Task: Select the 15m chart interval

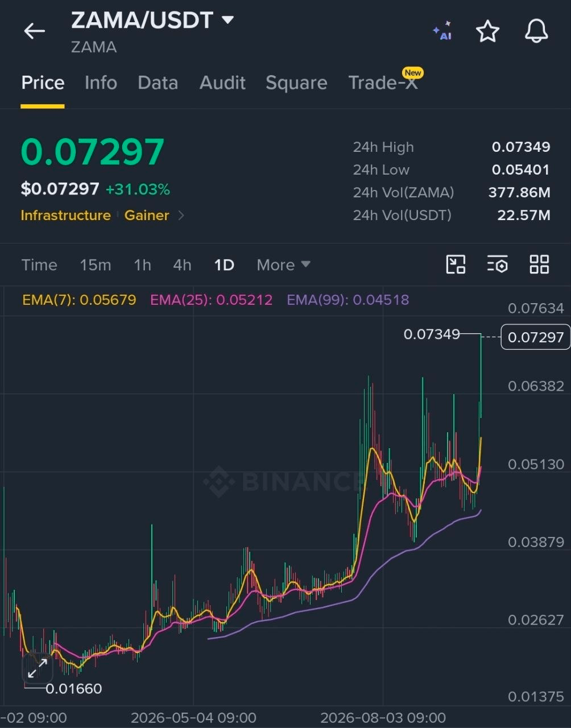Action: (x=96, y=265)
